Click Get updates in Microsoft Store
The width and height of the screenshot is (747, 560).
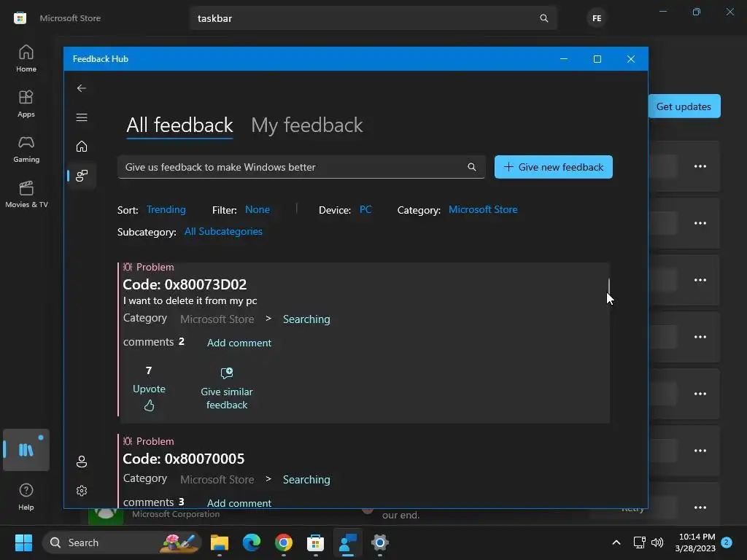point(684,106)
